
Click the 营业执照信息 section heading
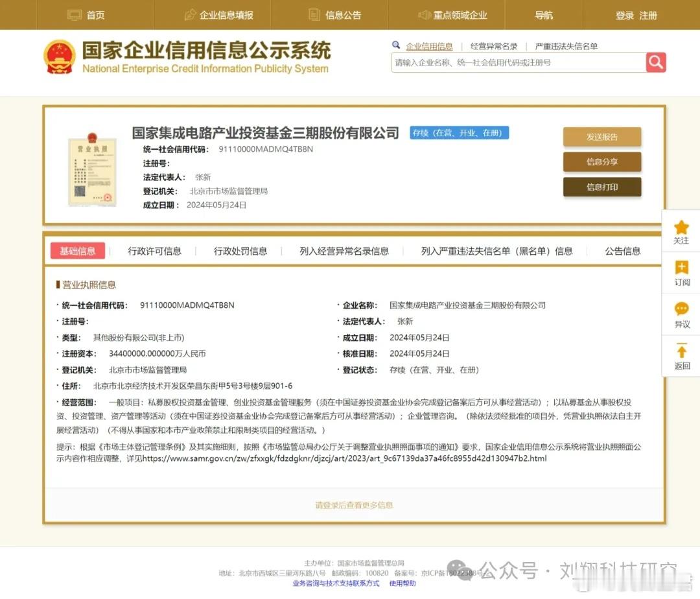(x=89, y=285)
